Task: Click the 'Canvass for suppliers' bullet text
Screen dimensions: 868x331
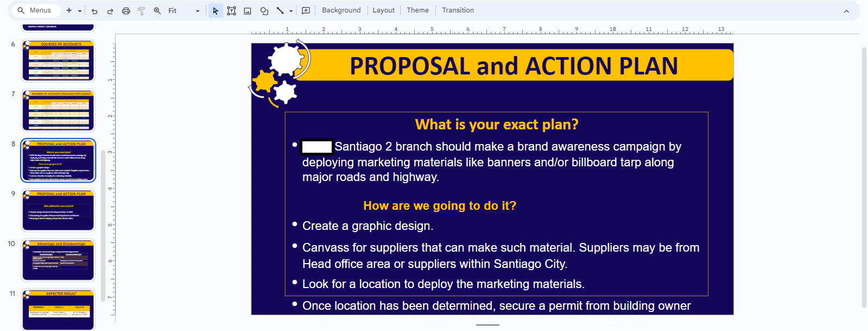Action: [500, 255]
